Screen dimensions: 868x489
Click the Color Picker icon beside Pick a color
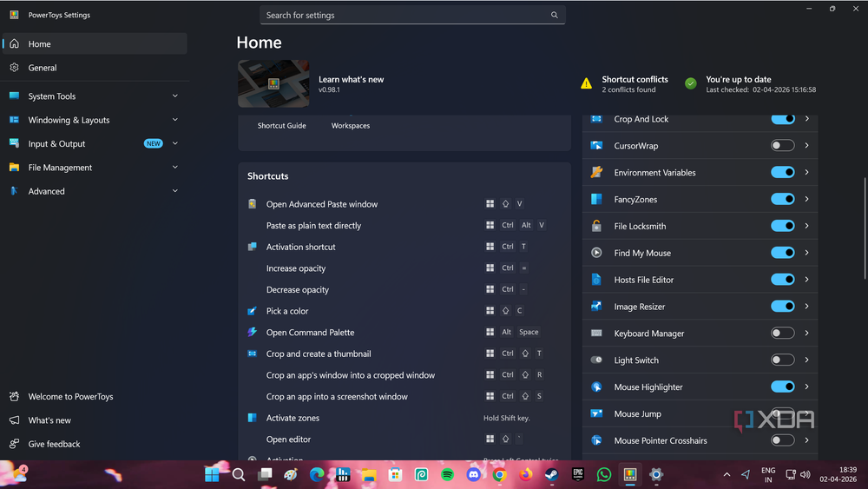(252, 311)
